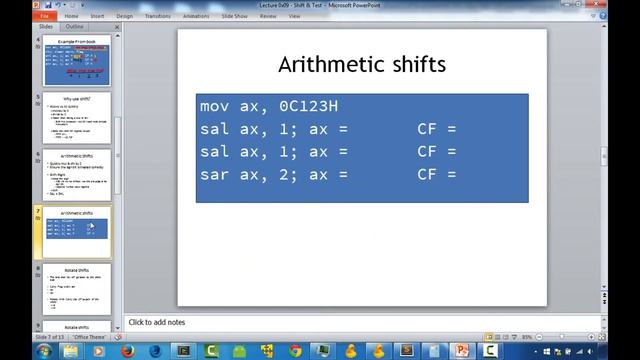The height and width of the screenshot is (360, 640).
Task: Switch to the Home ribbon tab
Action: pos(71,16)
